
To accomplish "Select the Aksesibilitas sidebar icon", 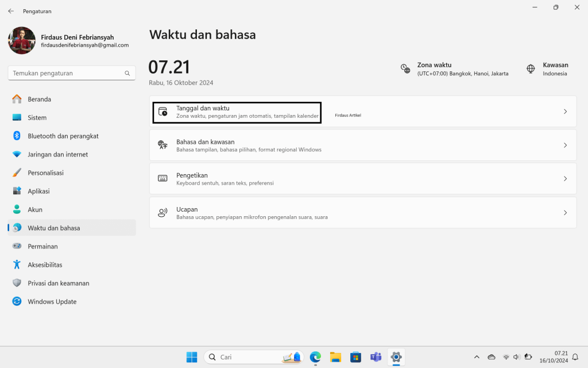I will [x=17, y=265].
